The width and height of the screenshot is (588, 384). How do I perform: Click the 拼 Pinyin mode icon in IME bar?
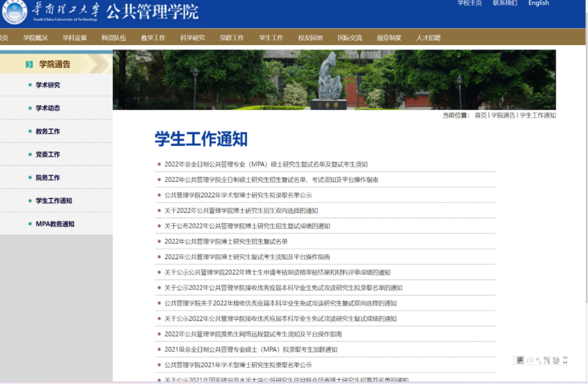pyautogui.click(x=520, y=361)
